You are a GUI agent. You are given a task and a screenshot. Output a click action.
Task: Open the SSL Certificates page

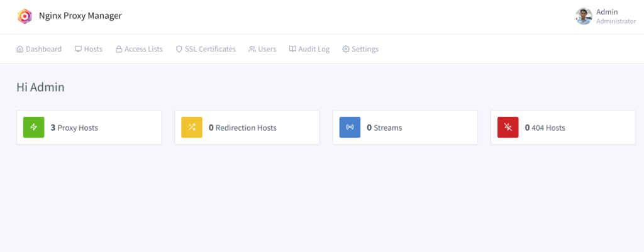click(210, 49)
